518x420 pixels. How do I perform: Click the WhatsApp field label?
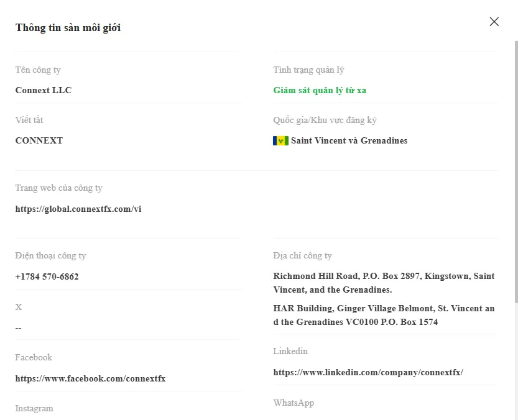[x=294, y=403]
